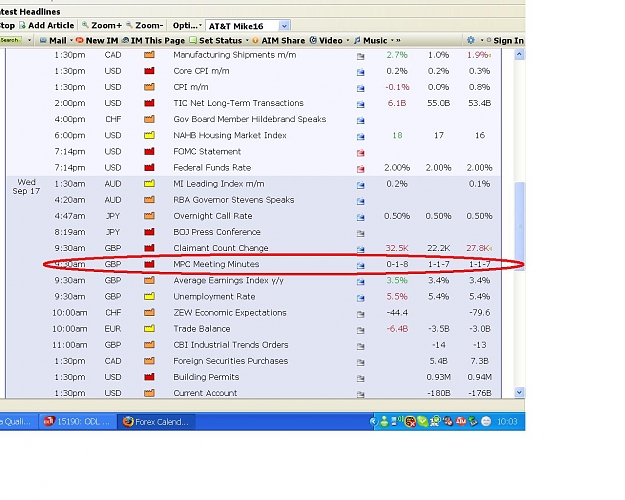Open detail icon for Building Permits
The image size is (625, 500).
pos(360,378)
